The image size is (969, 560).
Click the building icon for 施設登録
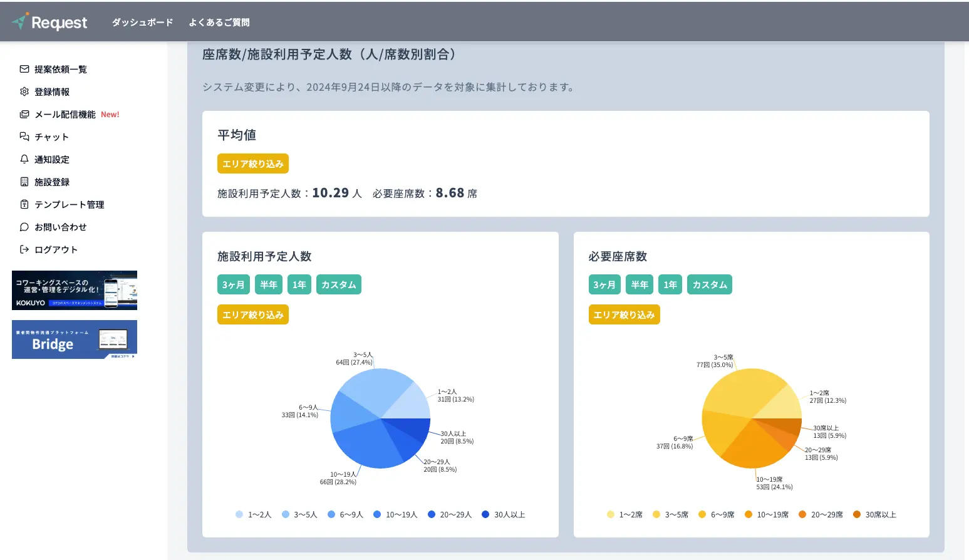tap(24, 182)
